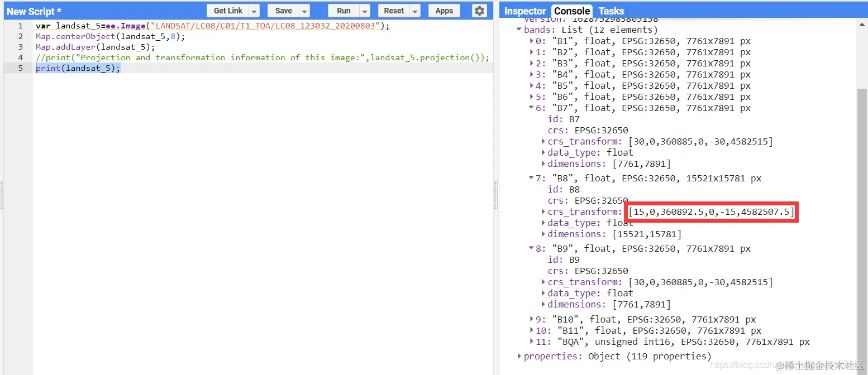This screenshot has height=375, width=868.
Task: Click the panel splitter handle
Action: 496,194
